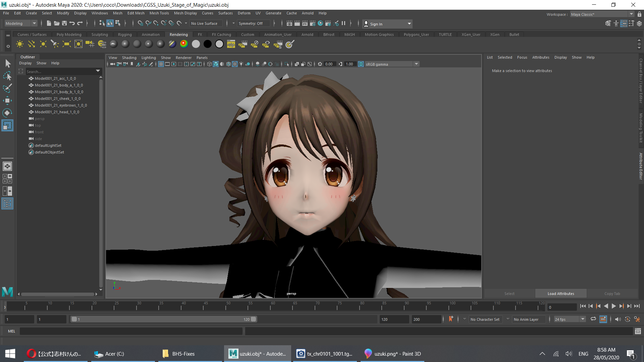Image resolution: width=644 pixels, height=362 pixels.
Task: Undo the last action
Action: 72,23
